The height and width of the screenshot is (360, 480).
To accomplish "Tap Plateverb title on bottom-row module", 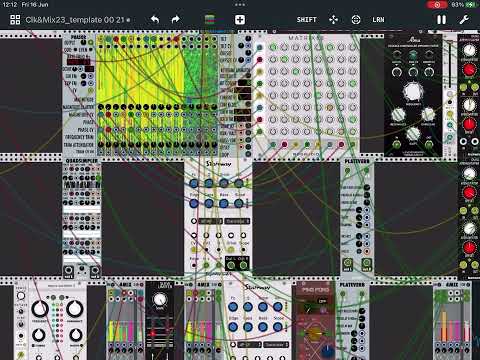I will click(x=352, y=285).
